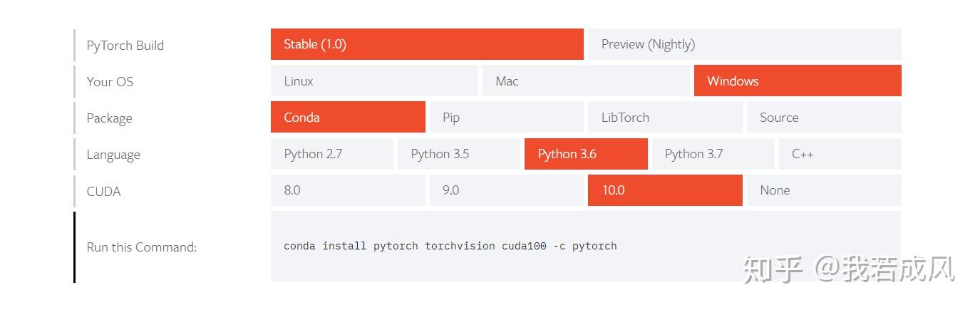
Task: Pick Mac as the operating system
Action: (586, 81)
